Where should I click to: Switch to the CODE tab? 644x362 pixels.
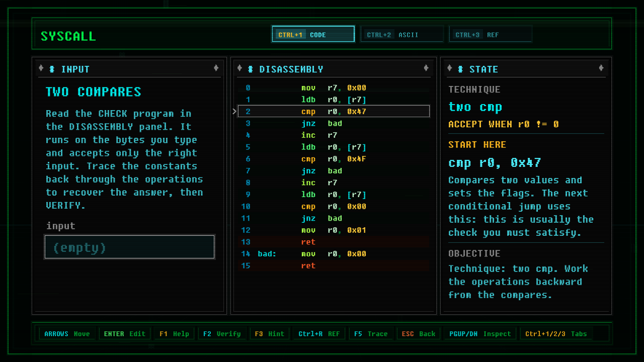(313, 34)
